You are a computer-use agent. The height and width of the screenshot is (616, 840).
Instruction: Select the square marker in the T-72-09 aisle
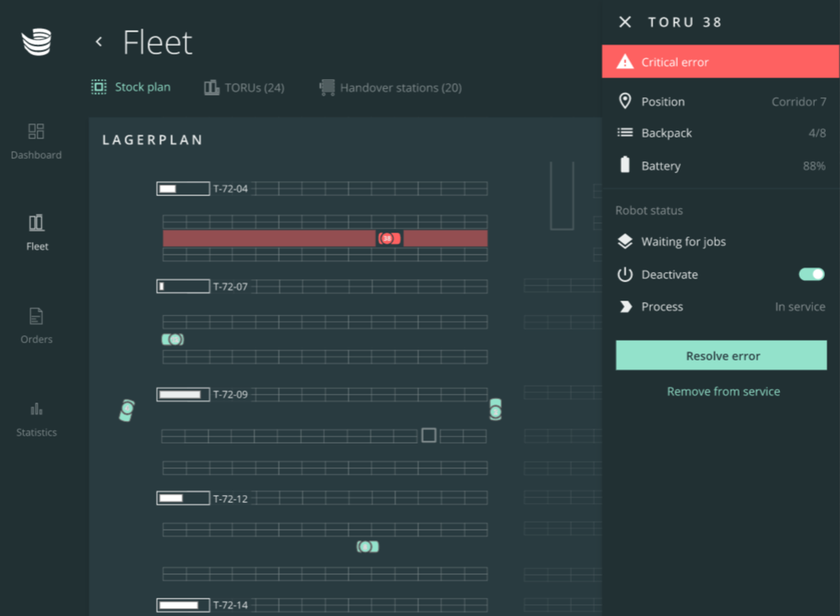[x=429, y=435]
